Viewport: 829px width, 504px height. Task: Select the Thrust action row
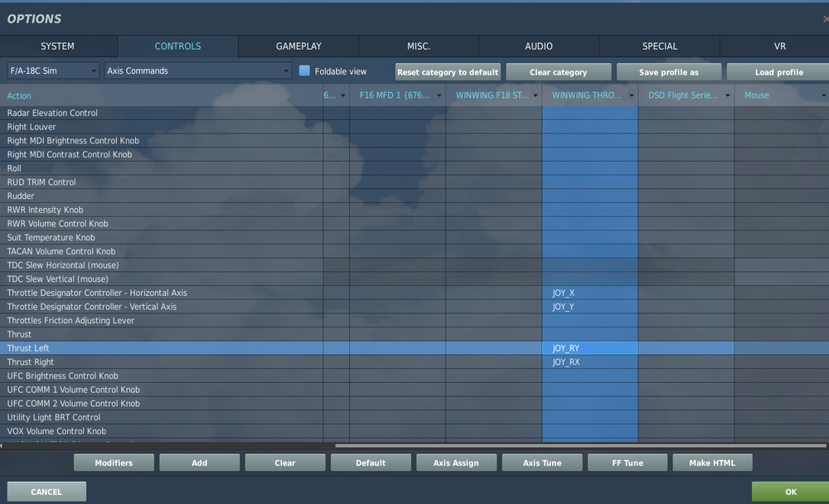(414, 334)
